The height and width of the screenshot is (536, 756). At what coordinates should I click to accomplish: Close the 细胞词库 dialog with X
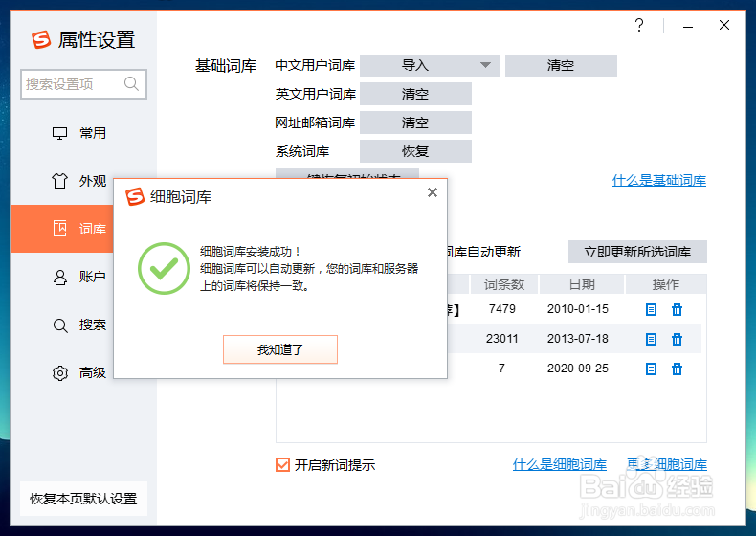433,192
